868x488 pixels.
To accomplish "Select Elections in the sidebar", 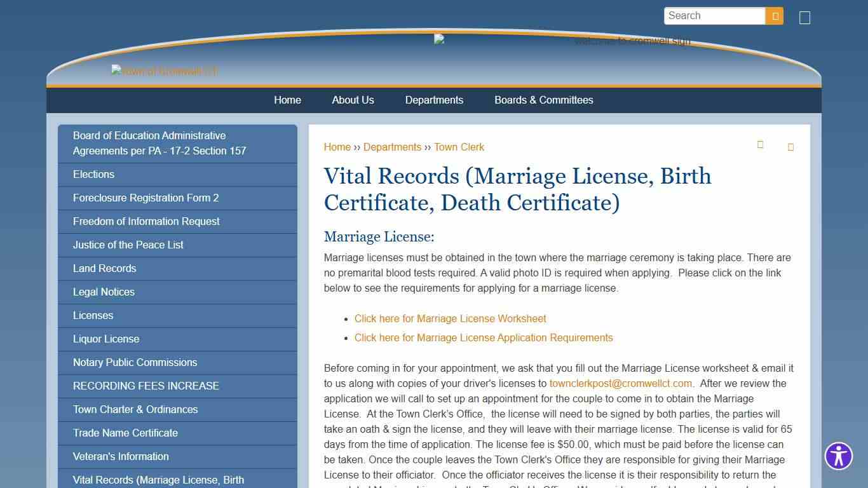I will 93,174.
